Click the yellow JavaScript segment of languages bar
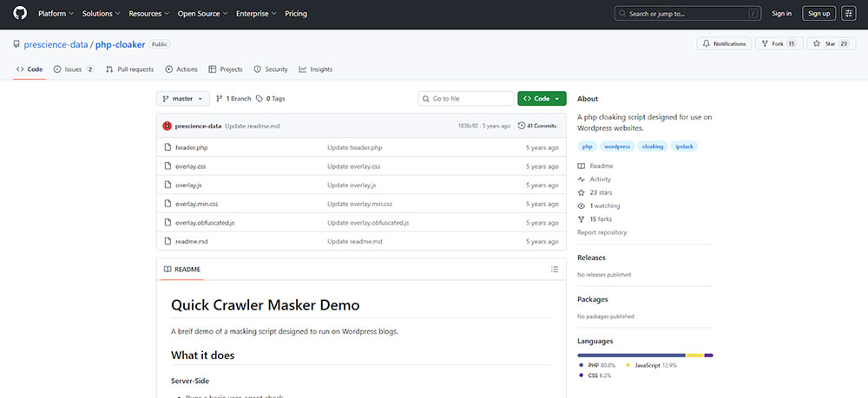This screenshot has height=398, width=868. click(694, 356)
